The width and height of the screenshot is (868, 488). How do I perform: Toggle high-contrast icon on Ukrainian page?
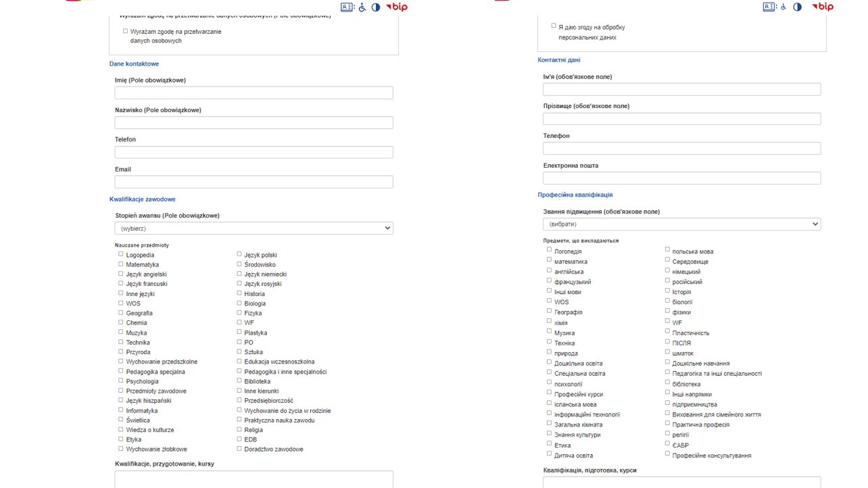pos(798,7)
